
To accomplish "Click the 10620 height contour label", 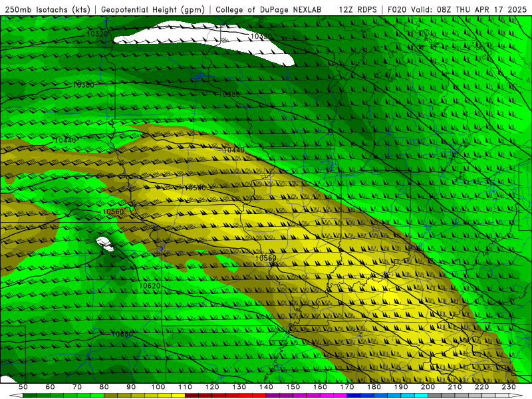I will pyautogui.click(x=149, y=286).
